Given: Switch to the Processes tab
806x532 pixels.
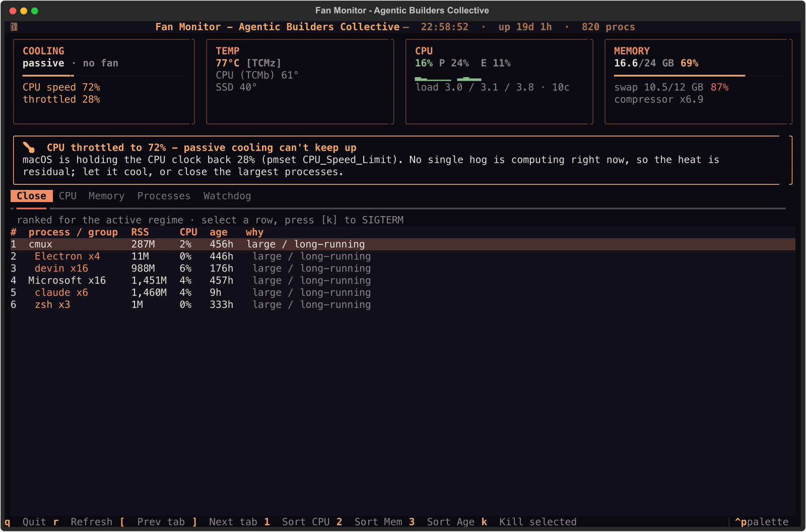Looking at the screenshot, I should click(x=164, y=196).
